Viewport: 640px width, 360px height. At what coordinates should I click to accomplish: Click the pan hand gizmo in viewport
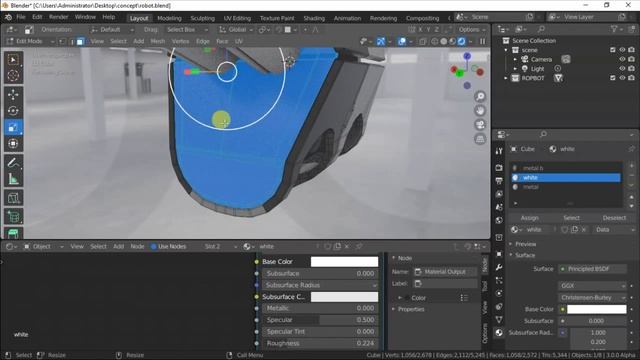click(x=480, y=111)
